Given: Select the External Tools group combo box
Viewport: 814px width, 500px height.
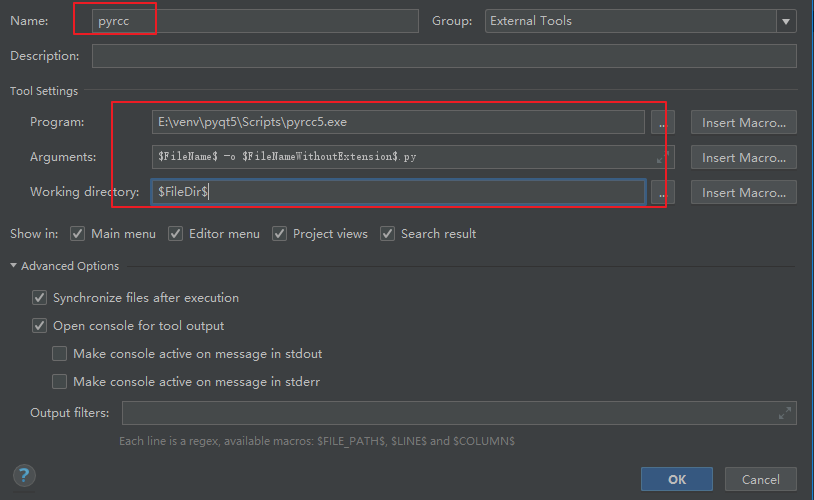Looking at the screenshot, I should pyautogui.click(x=641, y=21).
